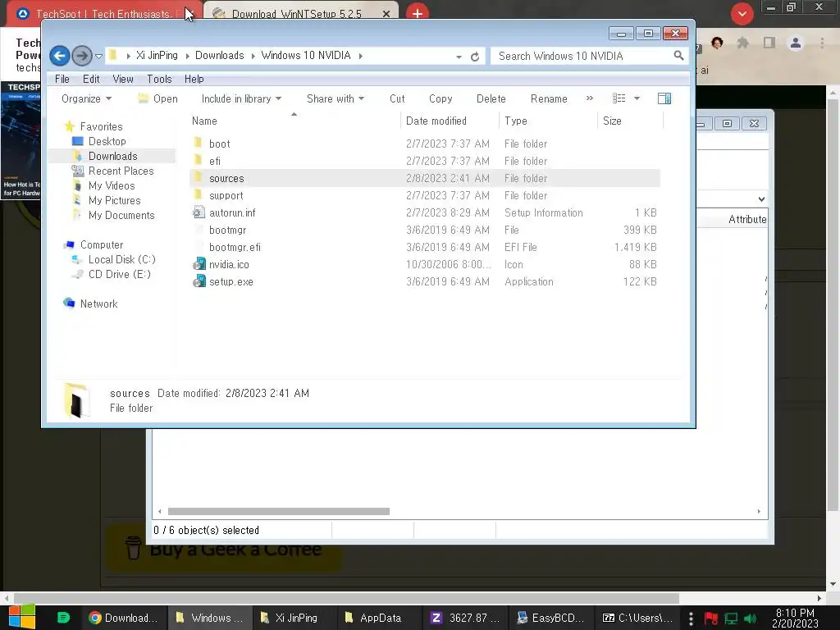Image resolution: width=840 pixels, height=630 pixels.
Task: Select Computer in the navigation pane
Action: click(102, 244)
